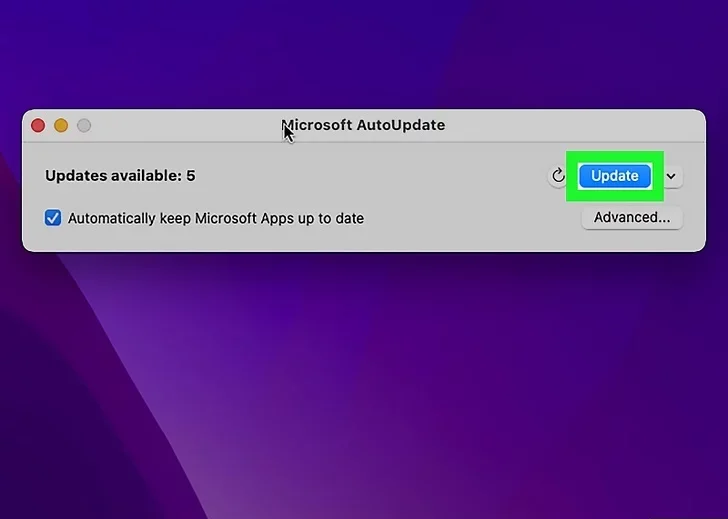Expand the chevron beside the Update button
Viewport: 728px width, 519px height.
click(671, 176)
